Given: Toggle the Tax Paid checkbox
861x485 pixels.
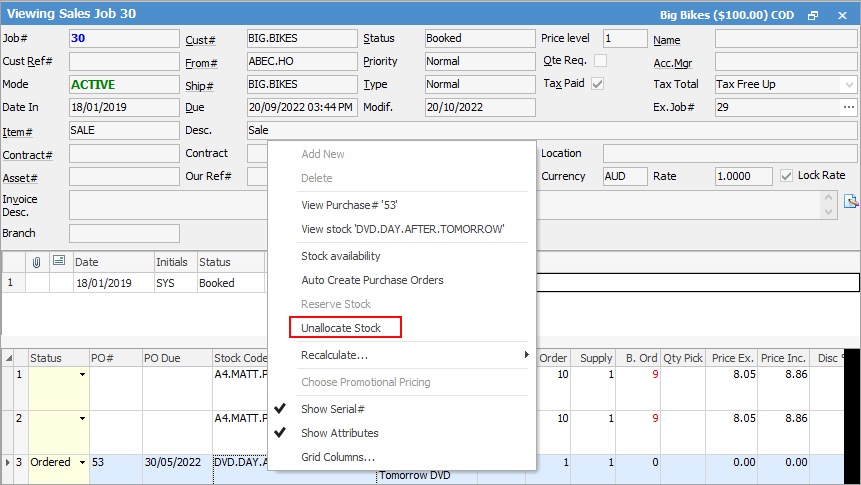Looking at the screenshot, I should 598,84.
